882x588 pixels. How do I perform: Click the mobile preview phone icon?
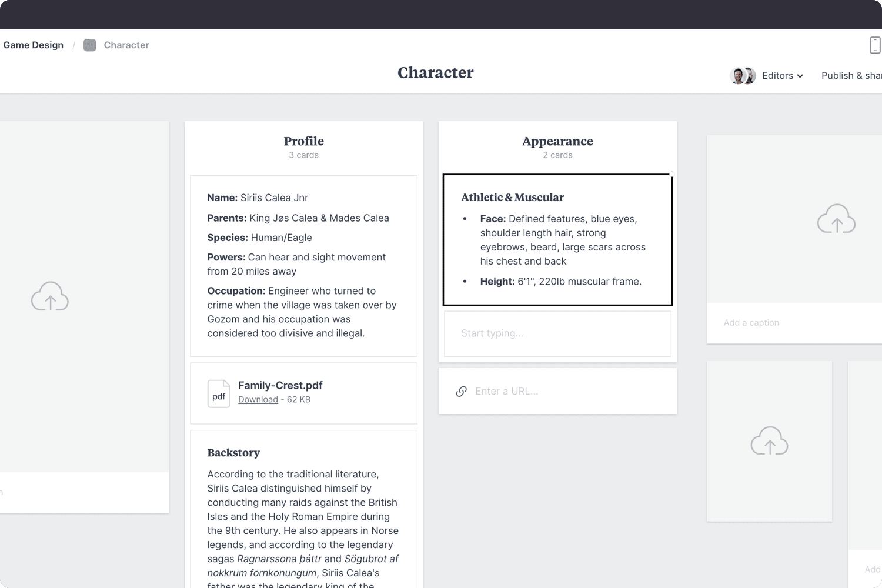click(x=874, y=45)
